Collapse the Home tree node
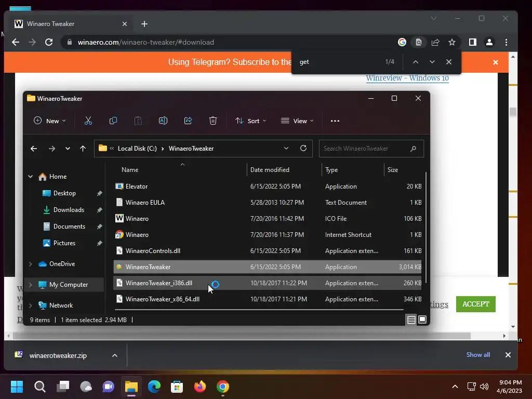This screenshot has width=532, height=399. click(31, 177)
